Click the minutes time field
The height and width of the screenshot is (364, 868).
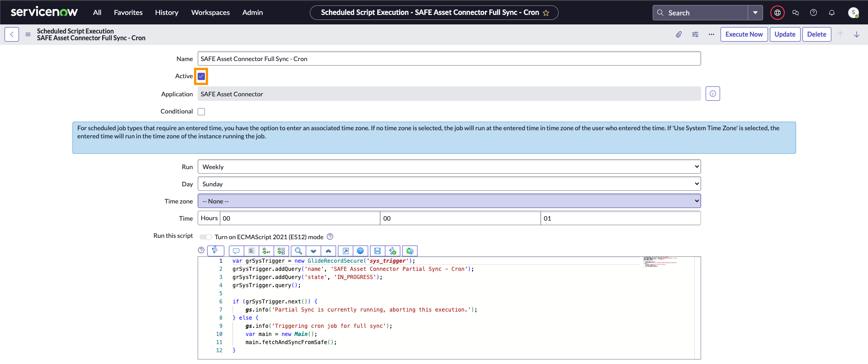(460, 218)
